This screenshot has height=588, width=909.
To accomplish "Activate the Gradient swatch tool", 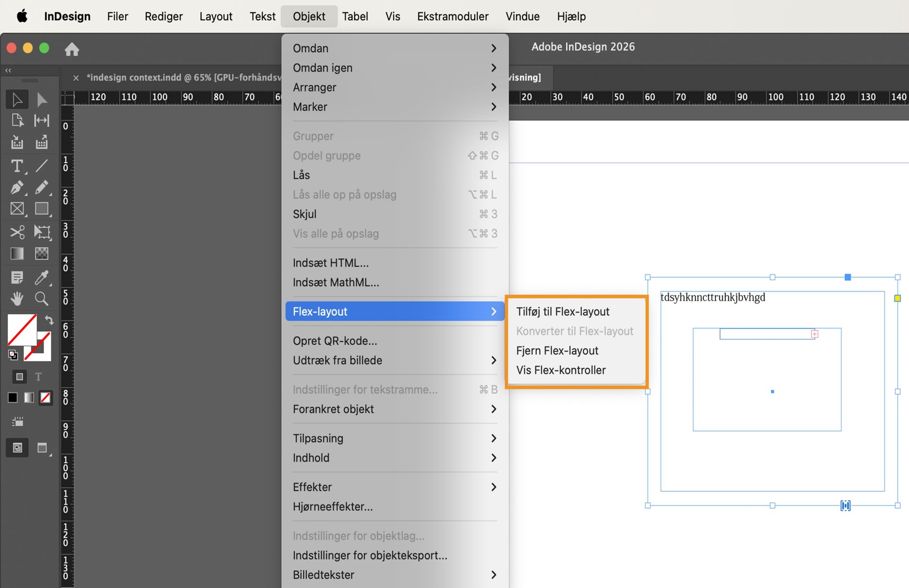I will pos(17,253).
